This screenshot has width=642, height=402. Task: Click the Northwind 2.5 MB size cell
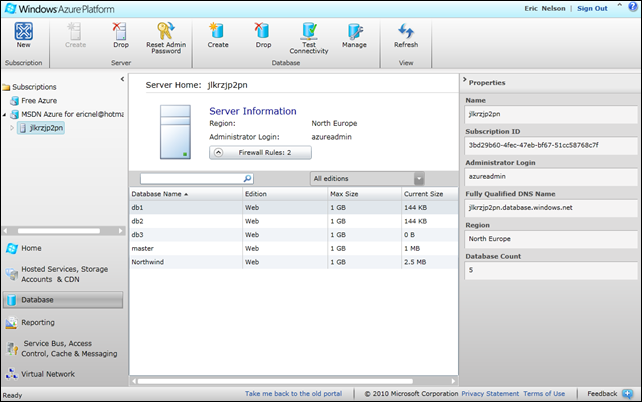click(430, 262)
